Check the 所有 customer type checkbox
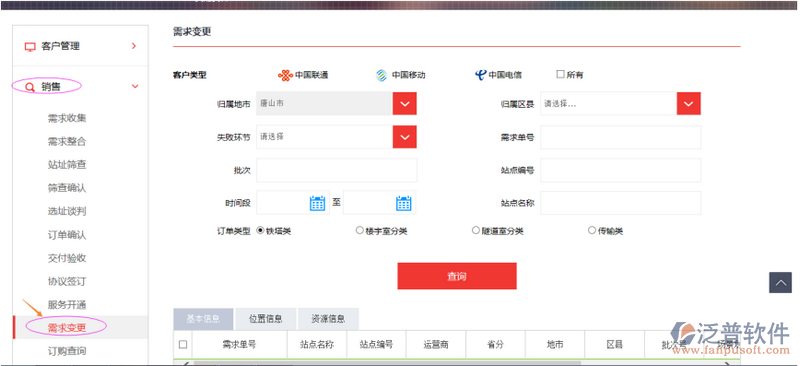 (x=560, y=74)
